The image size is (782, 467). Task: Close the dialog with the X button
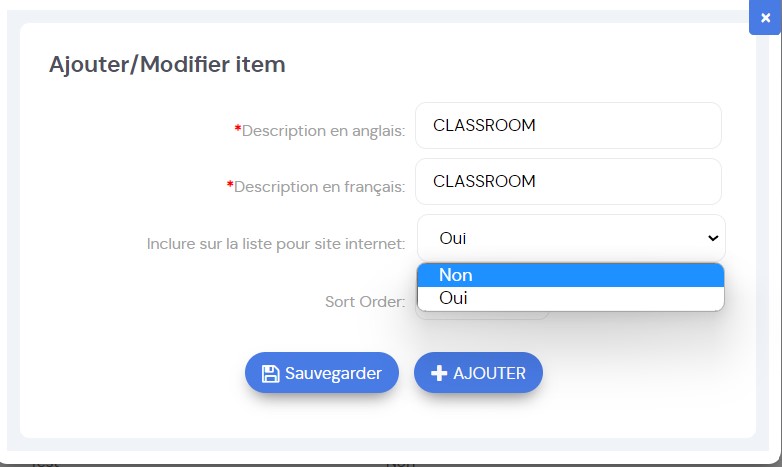(765, 18)
